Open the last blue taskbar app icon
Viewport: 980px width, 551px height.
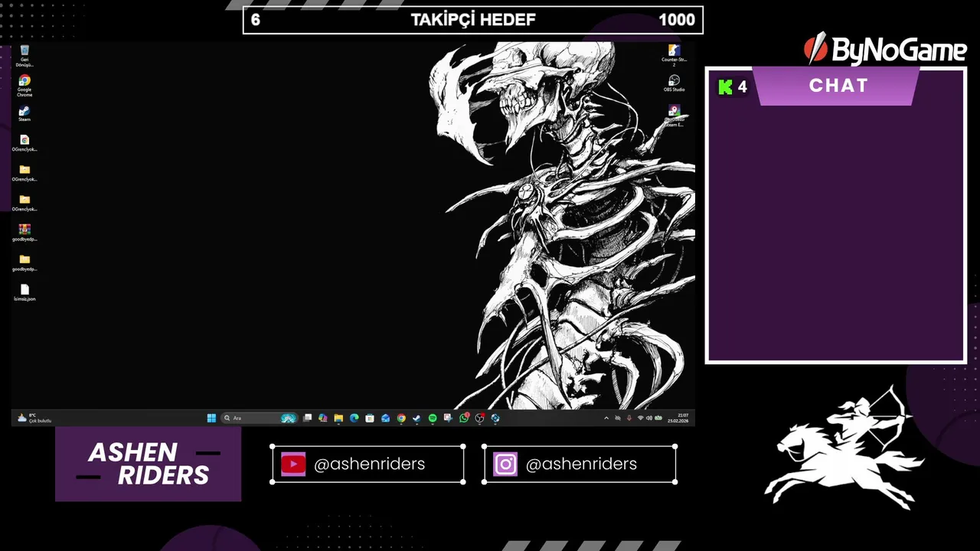click(495, 418)
